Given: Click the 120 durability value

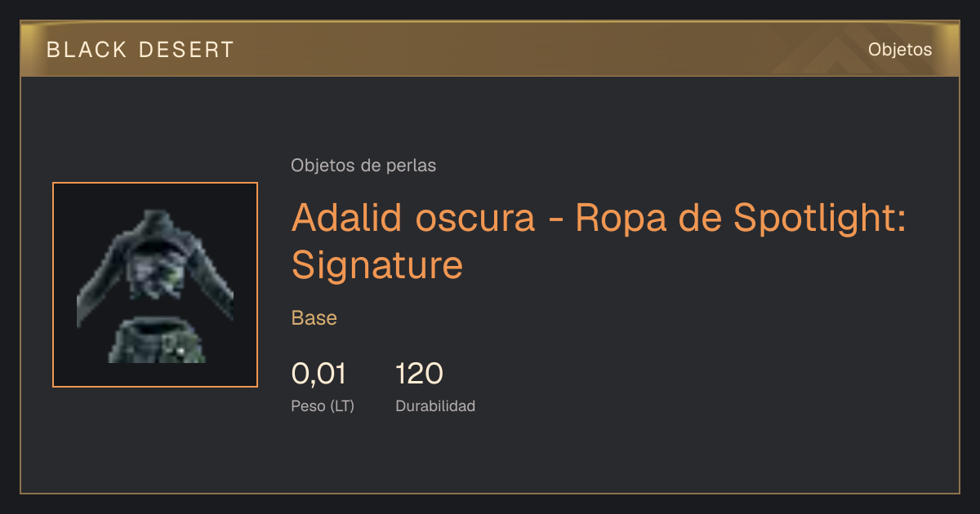Looking at the screenshot, I should click(x=419, y=374).
